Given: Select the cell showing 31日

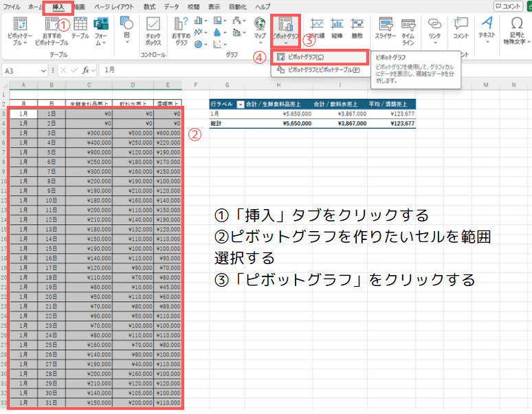Looking at the screenshot, I should click(52, 403).
